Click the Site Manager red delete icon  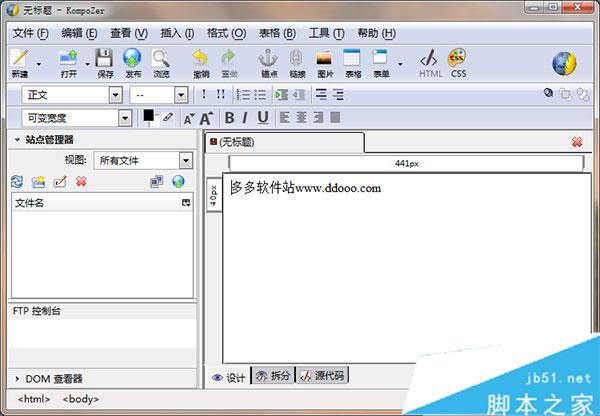81,181
